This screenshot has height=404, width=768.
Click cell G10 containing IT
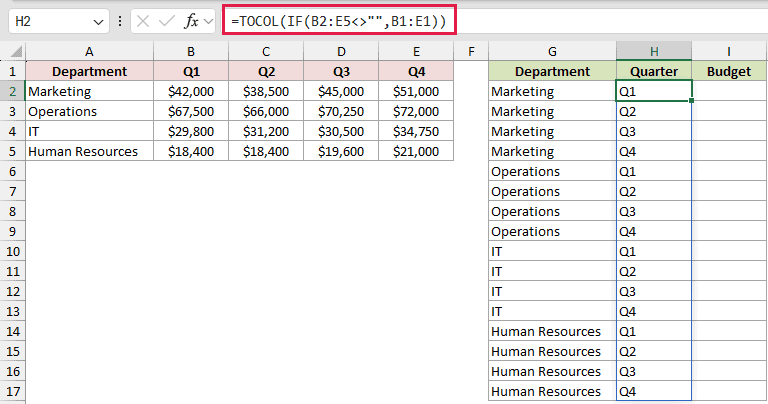(552, 251)
